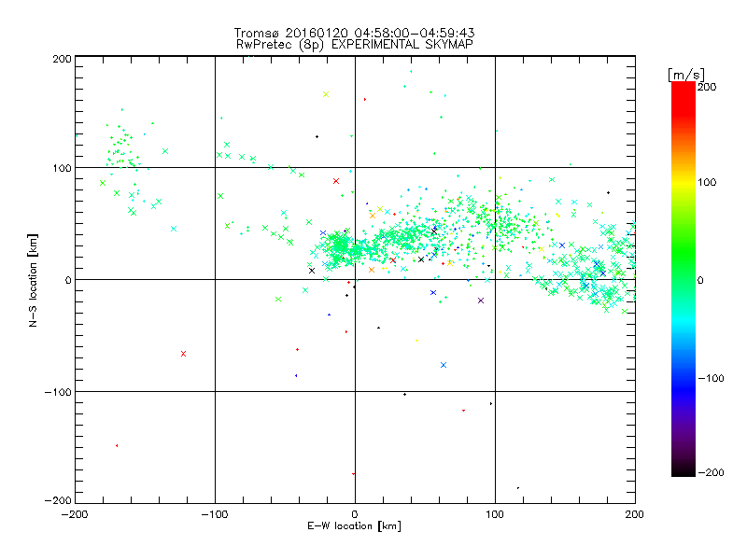747x560 pixels.
Task: Click the 'N-S location [km]' axis label
Action: (33, 280)
